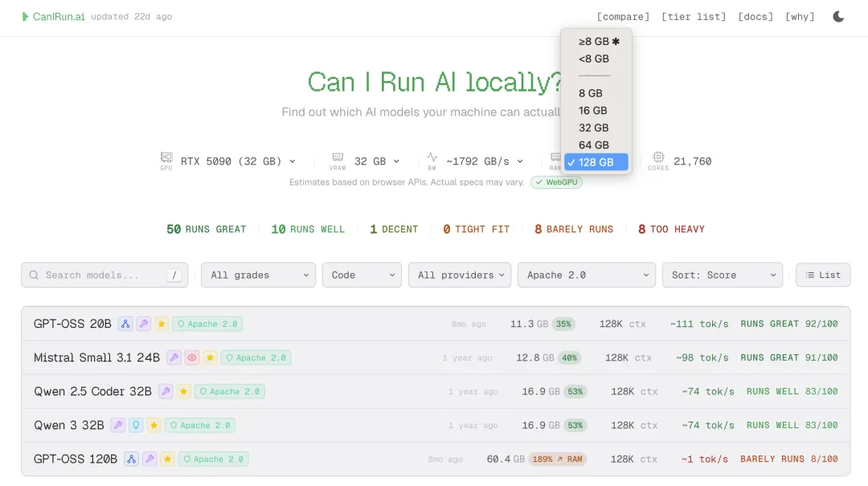The image size is (868, 486).
Task: Filter by 50 RUNS GREAT
Action: pos(207,229)
